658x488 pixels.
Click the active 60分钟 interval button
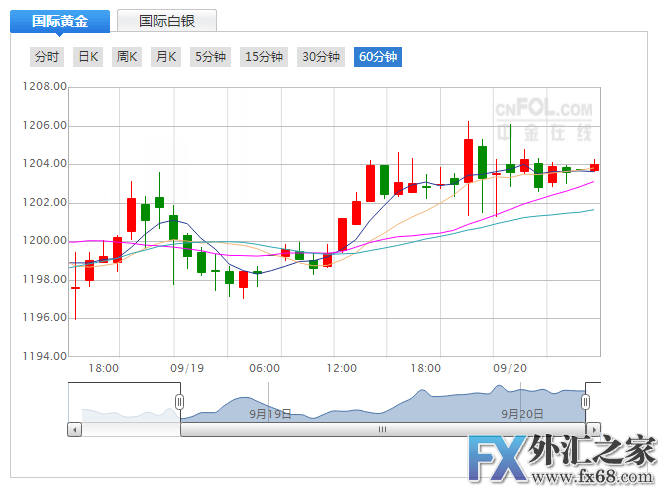(x=378, y=57)
